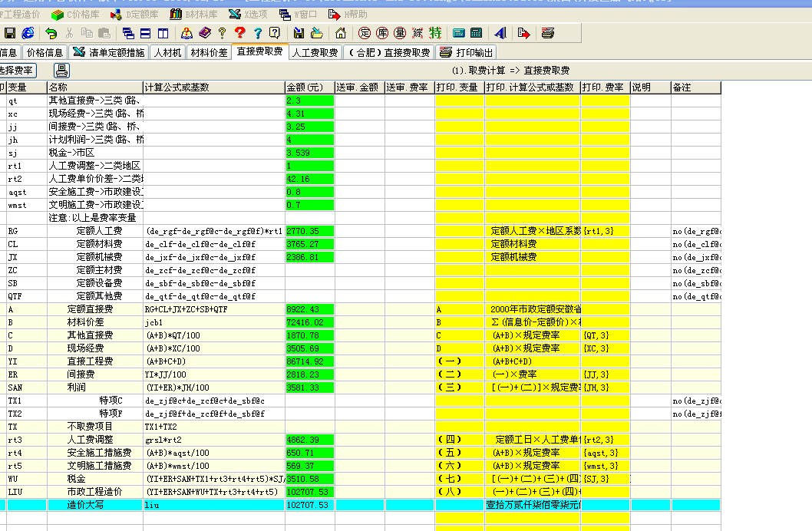Click the 备注 column header
Image resolution: width=812 pixels, height=531 pixels.
click(x=696, y=87)
